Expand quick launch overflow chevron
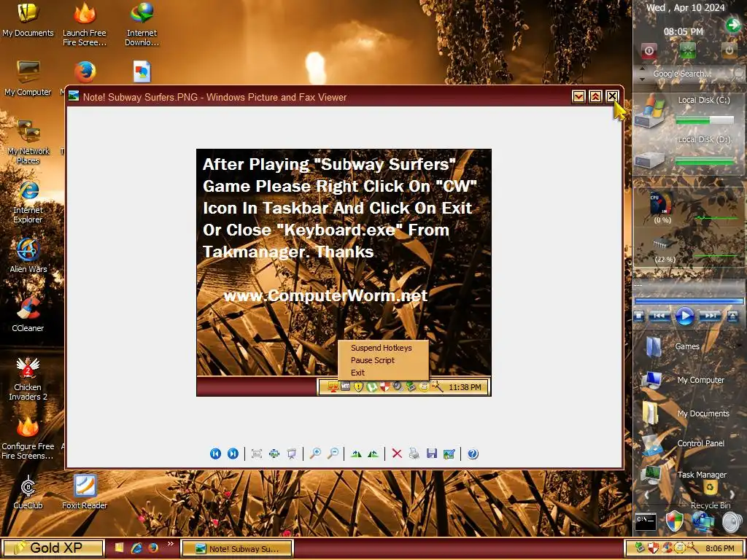The width and height of the screenshot is (747, 560). (x=170, y=543)
